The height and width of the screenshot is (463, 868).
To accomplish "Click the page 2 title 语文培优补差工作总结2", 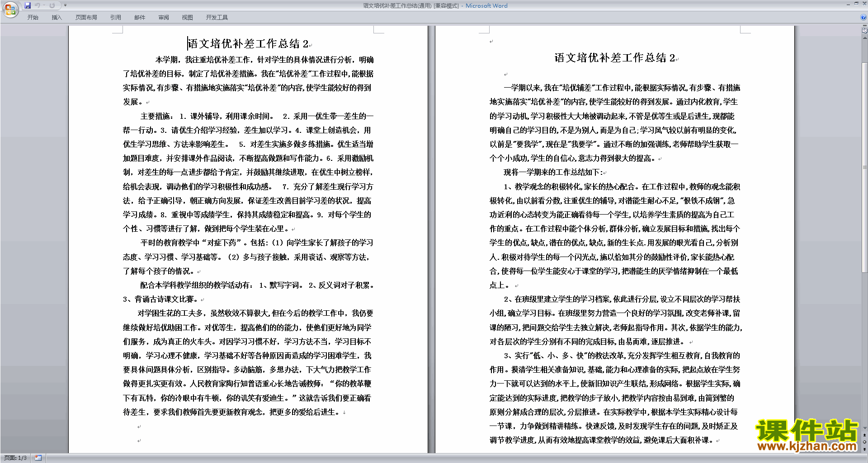I will point(615,58).
